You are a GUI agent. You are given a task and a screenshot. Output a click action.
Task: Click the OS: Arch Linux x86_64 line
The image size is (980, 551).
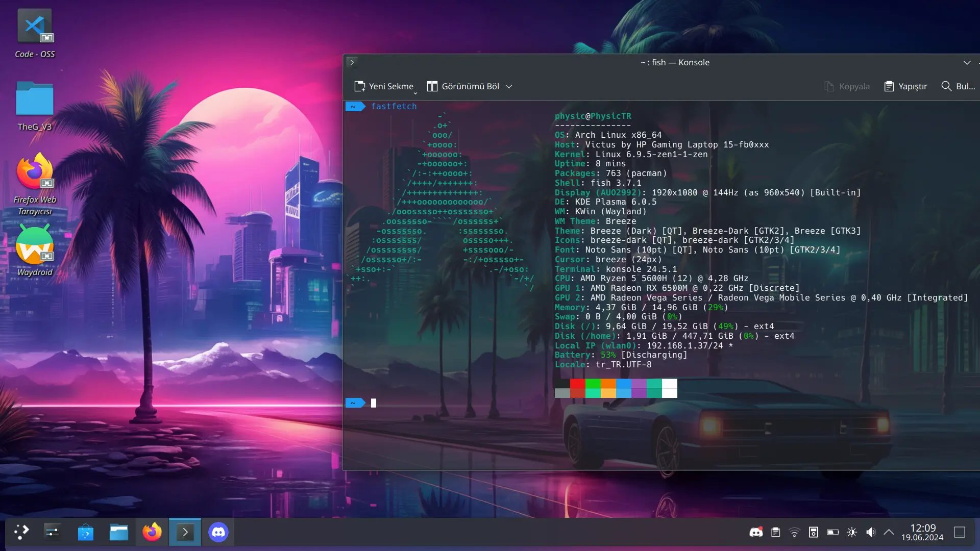pos(608,135)
